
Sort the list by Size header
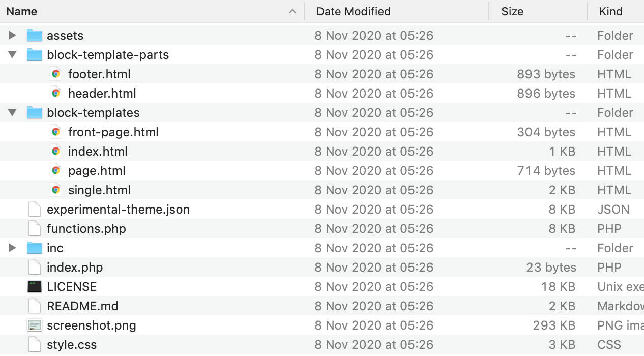coord(512,11)
